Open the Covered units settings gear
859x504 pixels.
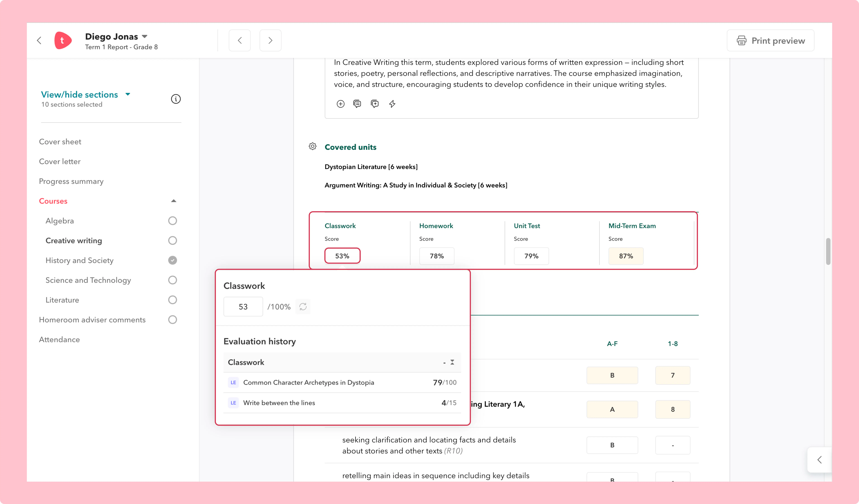(x=313, y=146)
